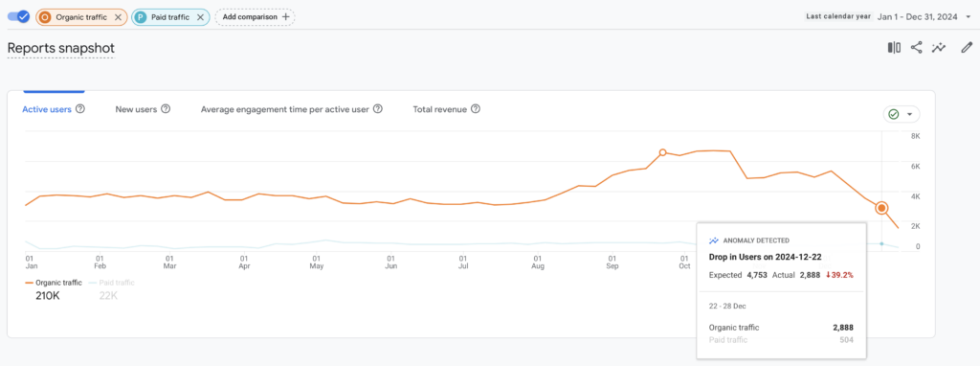Switch to Total revenue metric tab
The width and height of the screenshot is (980, 366).
click(x=440, y=109)
